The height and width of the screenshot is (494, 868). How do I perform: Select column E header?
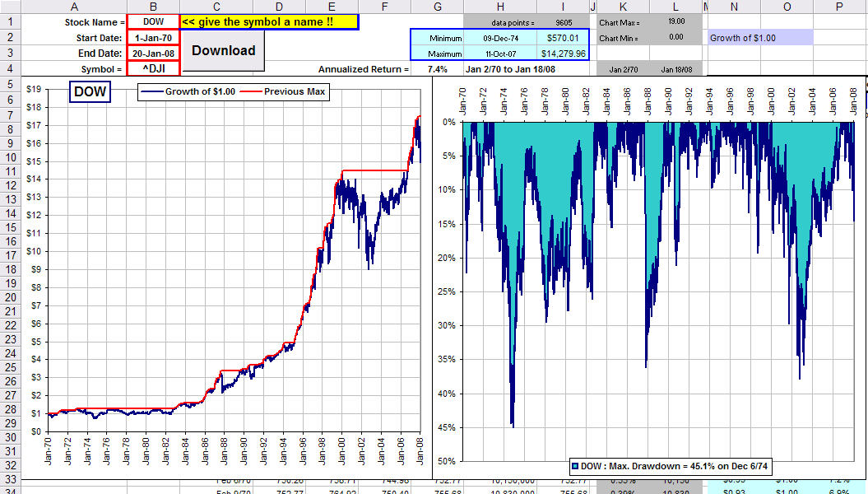[x=332, y=7]
